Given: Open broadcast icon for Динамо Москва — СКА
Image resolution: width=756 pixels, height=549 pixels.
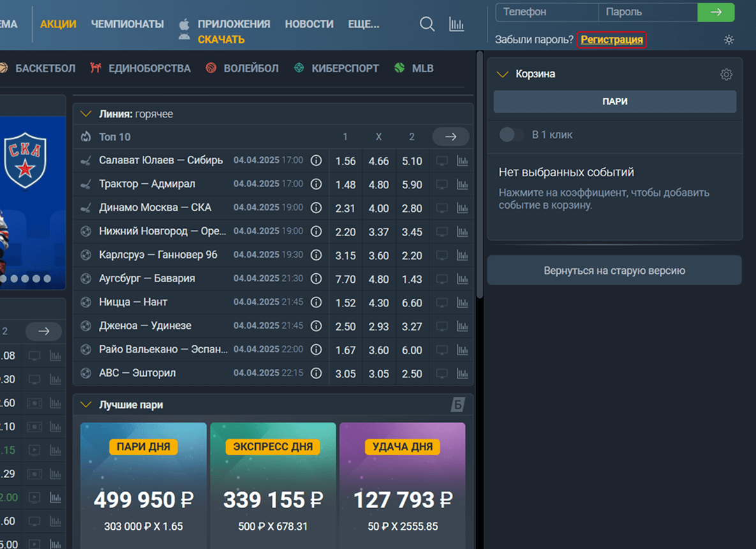Looking at the screenshot, I should tap(441, 208).
